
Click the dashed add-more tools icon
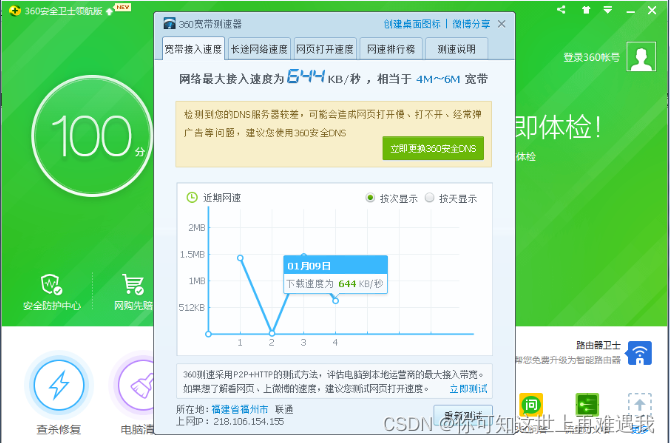[x=640, y=404]
